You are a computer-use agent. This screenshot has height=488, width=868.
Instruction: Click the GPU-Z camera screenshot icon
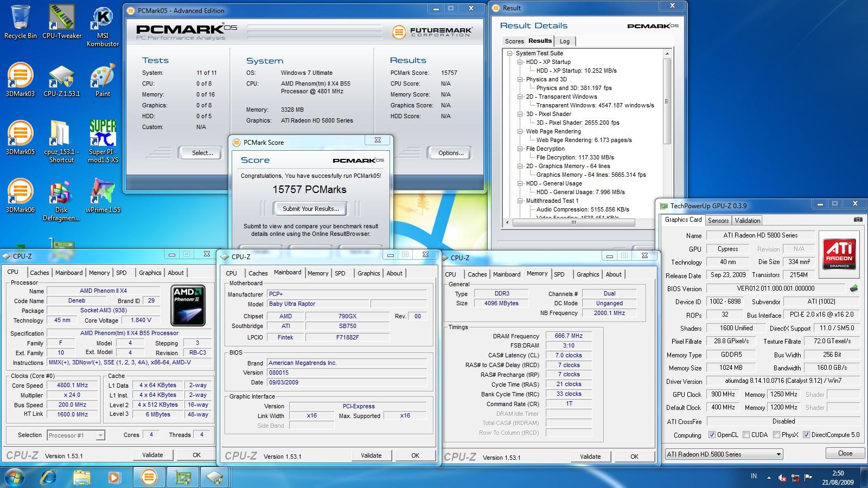click(858, 220)
